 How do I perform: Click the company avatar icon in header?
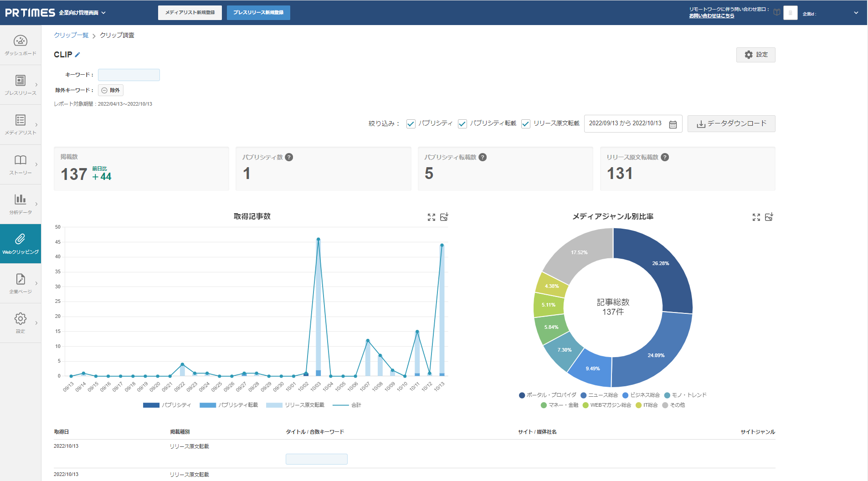click(x=791, y=13)
